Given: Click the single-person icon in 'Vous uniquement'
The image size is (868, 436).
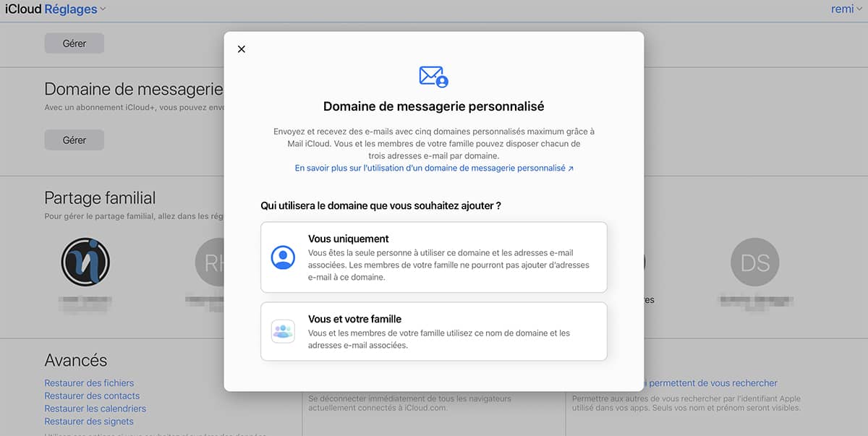Looking at the screenshot, I should [283, 257].
